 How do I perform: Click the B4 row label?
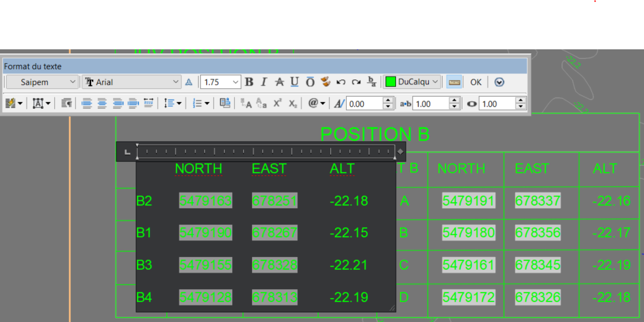[x=144, y=297]
